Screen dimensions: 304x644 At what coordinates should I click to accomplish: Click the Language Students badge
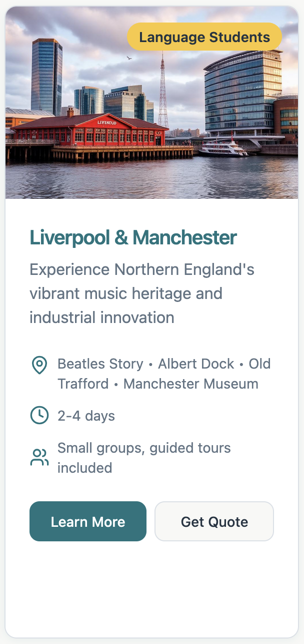tap(204, 37)
